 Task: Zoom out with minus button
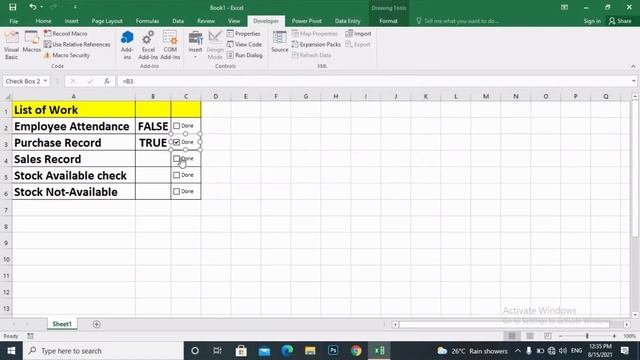point(560,336)
